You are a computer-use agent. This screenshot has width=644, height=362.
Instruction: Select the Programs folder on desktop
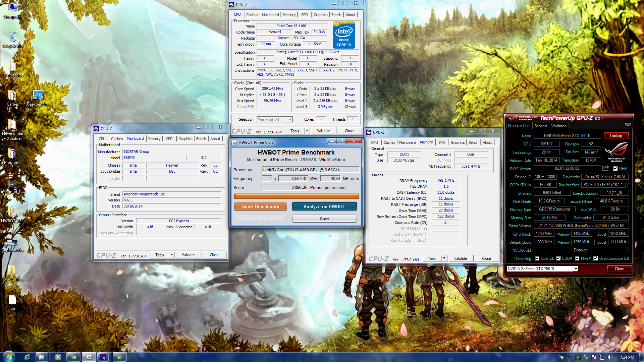(13, 156)
